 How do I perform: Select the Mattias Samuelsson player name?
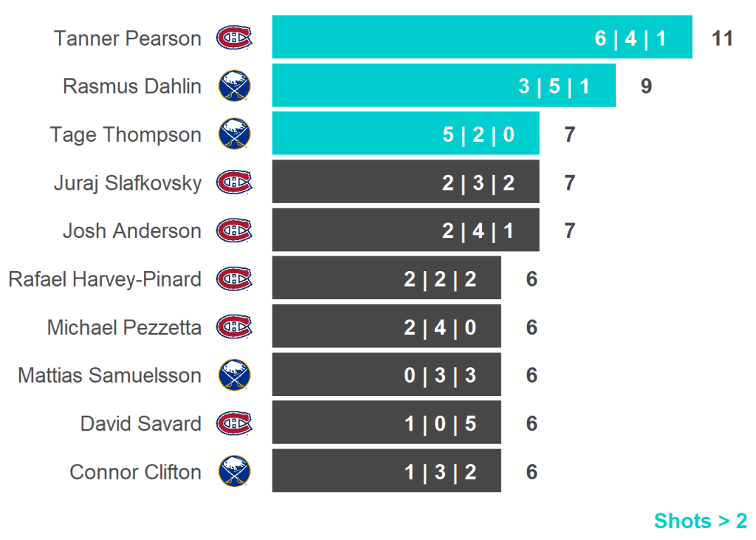(x=109, y=375)
